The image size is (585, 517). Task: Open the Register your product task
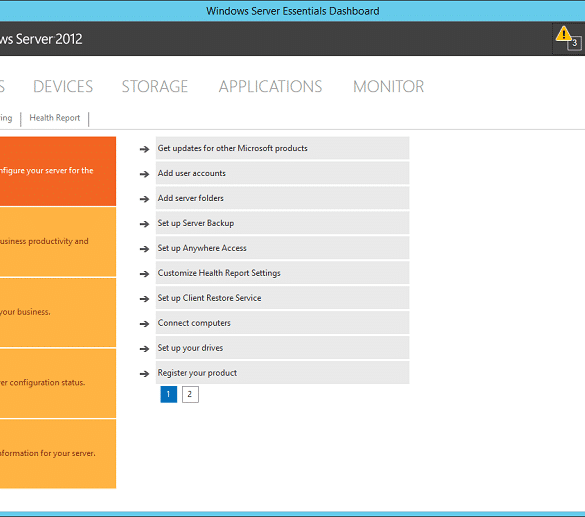pyautogui.click(x=282, y=373)
